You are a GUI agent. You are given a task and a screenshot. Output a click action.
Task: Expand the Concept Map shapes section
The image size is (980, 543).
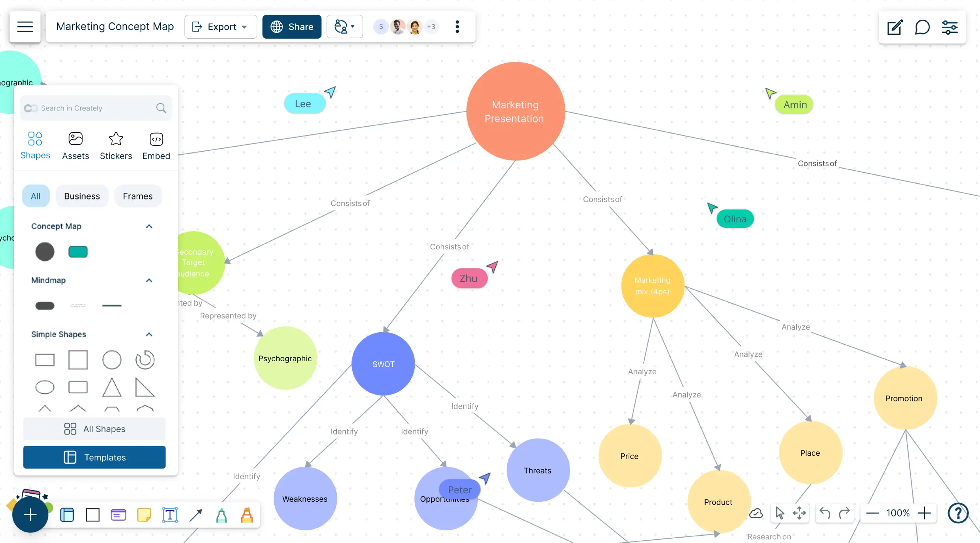[x=149, y=226]
